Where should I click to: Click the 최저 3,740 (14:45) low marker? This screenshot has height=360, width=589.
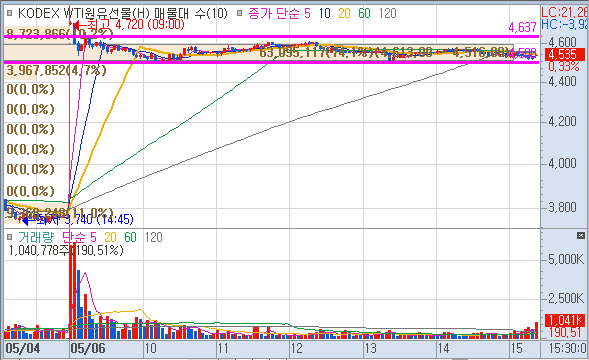(x=86, y=219)
